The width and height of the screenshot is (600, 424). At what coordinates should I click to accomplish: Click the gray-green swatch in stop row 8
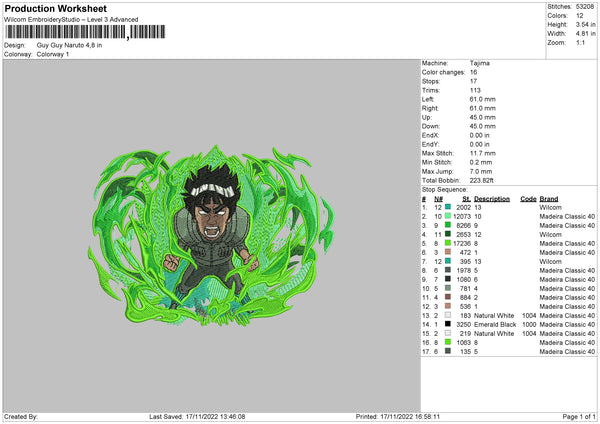point(448,270)
